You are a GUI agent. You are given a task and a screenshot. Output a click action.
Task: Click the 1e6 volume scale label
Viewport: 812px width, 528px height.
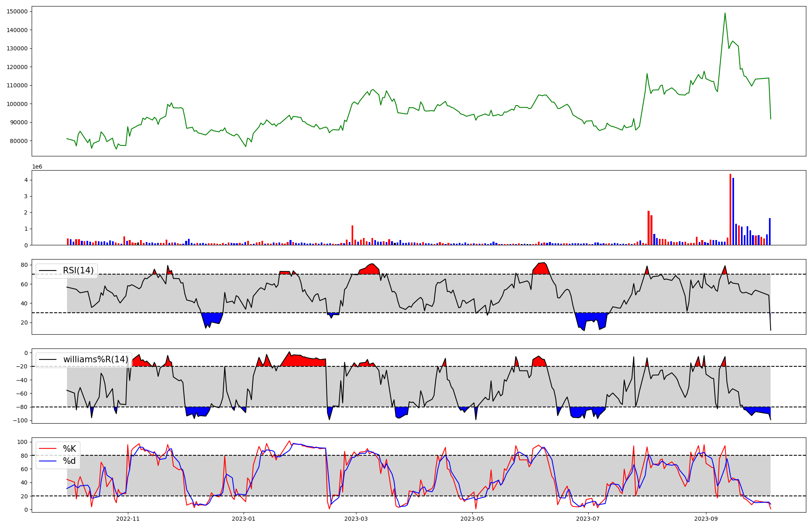pos(37,167)
